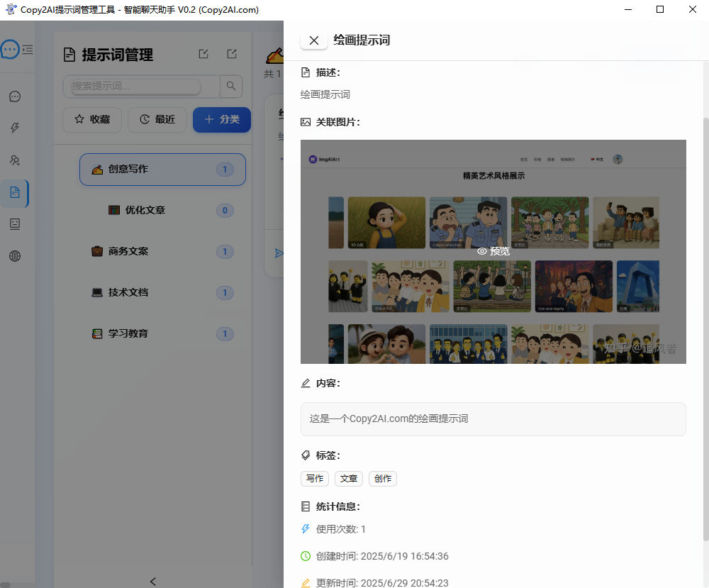Click the 创建时间 clock icon
The height and width of the screenshot is (588, 709).
point(306,556)
